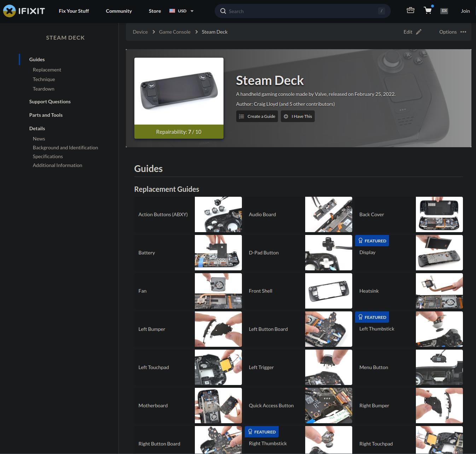Open the Battery guide
The height and width of the screenshot is (454, 476).
pyautogui.click(x=188, y=253)
